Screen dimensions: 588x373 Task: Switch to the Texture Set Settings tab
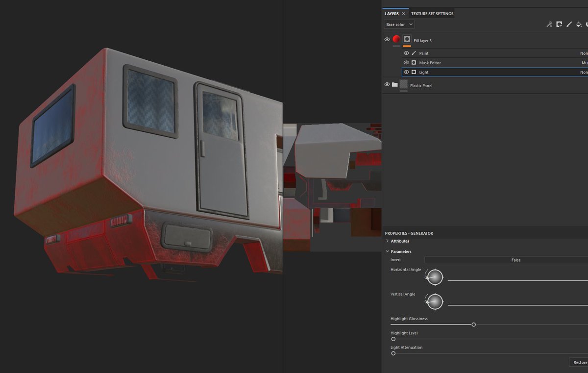click(x=432, y=14)
